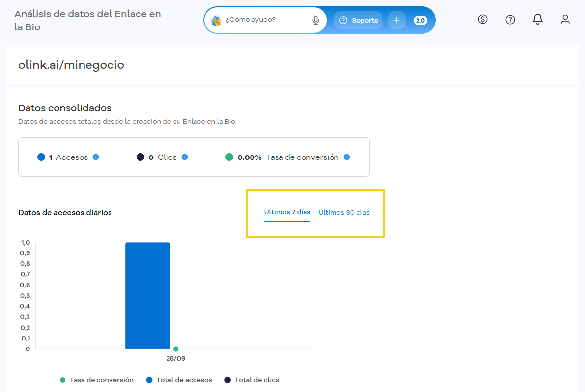585x392 pixels.
Task: Click the page title Análisis de datos
Action: tap(87, 21)
